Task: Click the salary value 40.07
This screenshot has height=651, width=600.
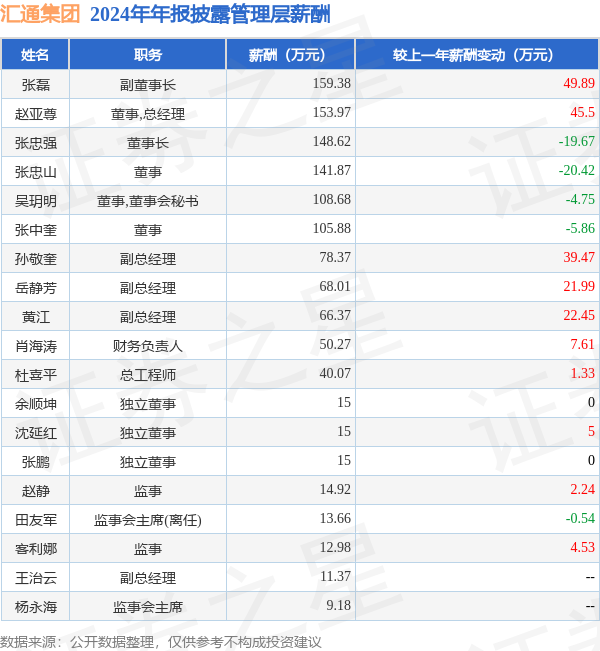Action: [335, 373]
